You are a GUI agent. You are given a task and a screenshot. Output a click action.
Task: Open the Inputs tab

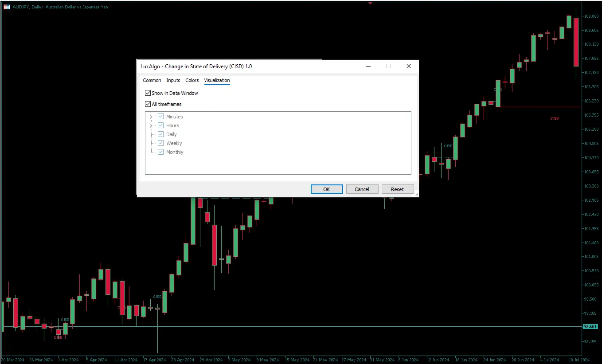pyautogui.click(x=173, y=80)
